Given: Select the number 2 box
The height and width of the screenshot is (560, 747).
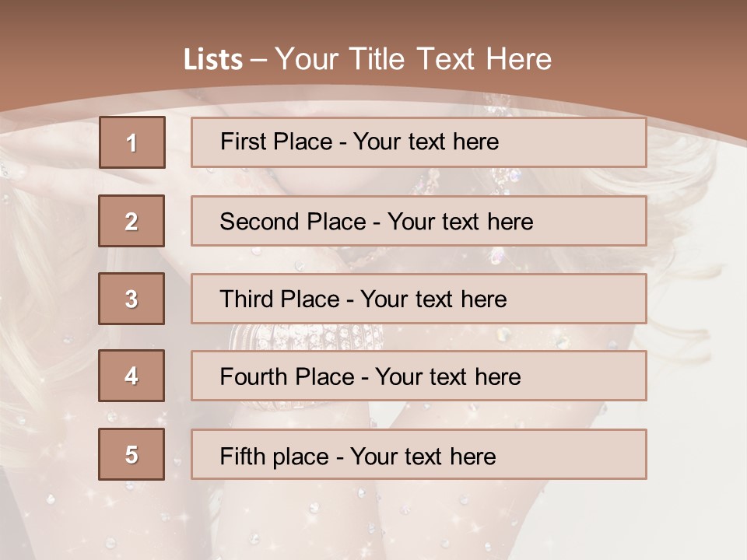Looking at the screenshot, I should tap(132, 221).
